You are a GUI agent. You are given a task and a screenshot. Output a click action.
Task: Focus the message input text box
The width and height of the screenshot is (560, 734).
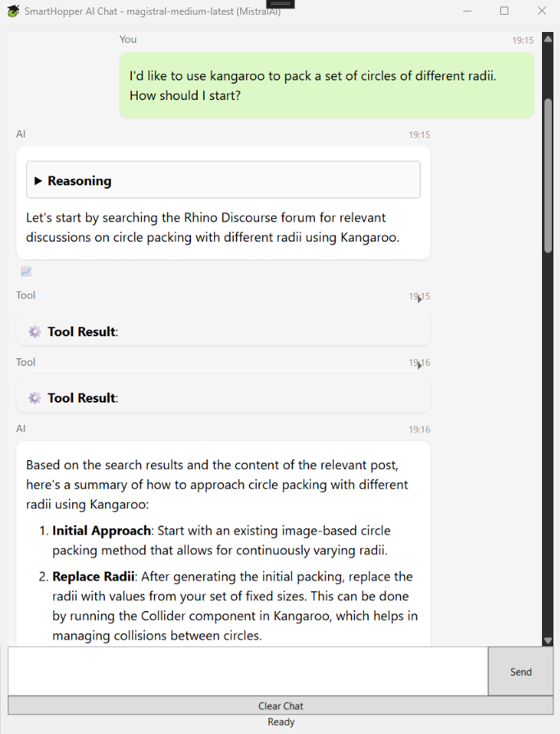[x=248, y=671]
